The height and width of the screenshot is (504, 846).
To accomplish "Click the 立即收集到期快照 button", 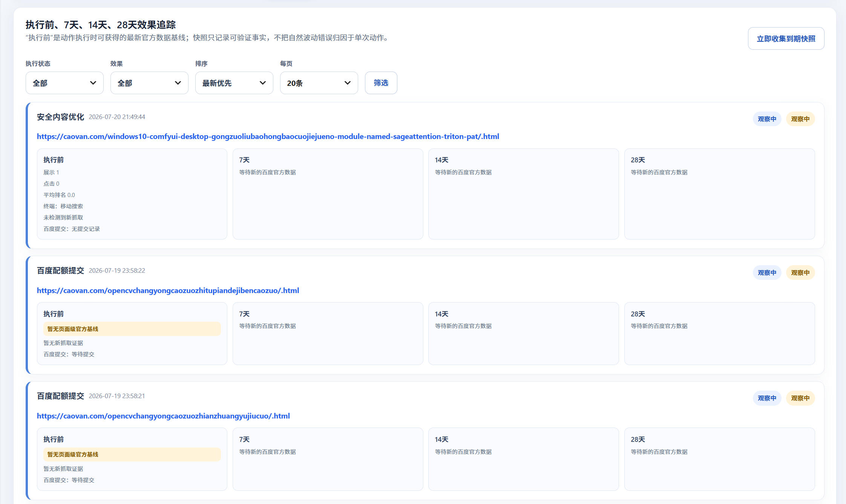I will [786, 38].
